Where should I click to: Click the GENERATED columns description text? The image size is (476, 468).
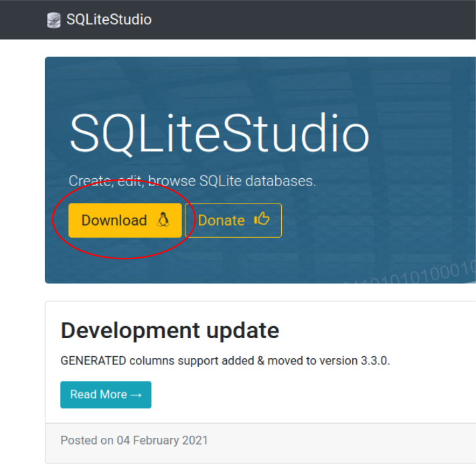pos(225,360)
